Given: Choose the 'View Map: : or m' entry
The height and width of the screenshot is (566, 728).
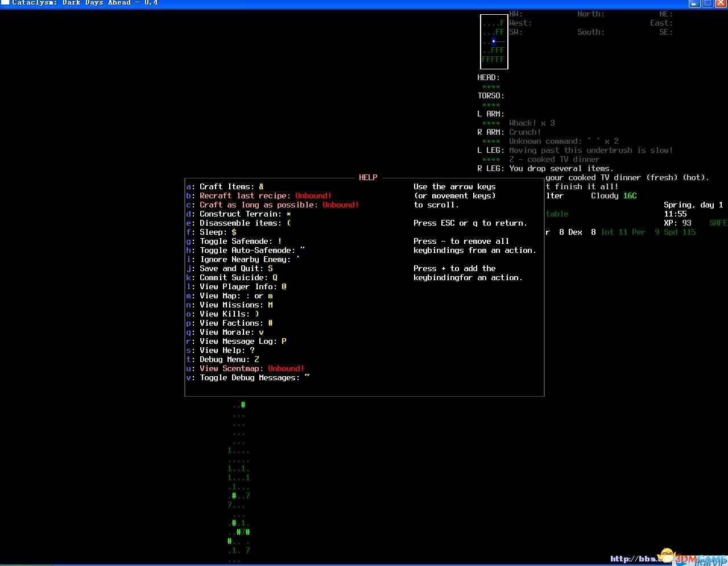Looking at the screenshot, I should tap(229, 296).
